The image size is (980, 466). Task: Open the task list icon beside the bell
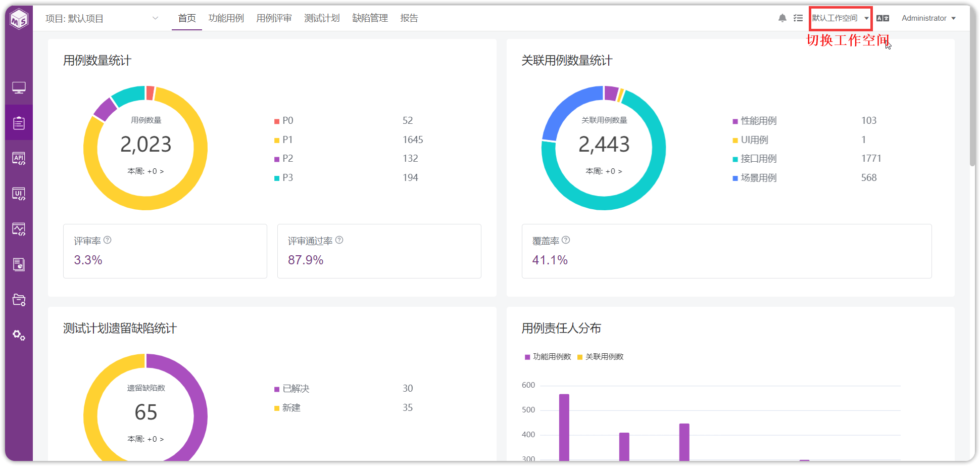click(x=798, y=18)
